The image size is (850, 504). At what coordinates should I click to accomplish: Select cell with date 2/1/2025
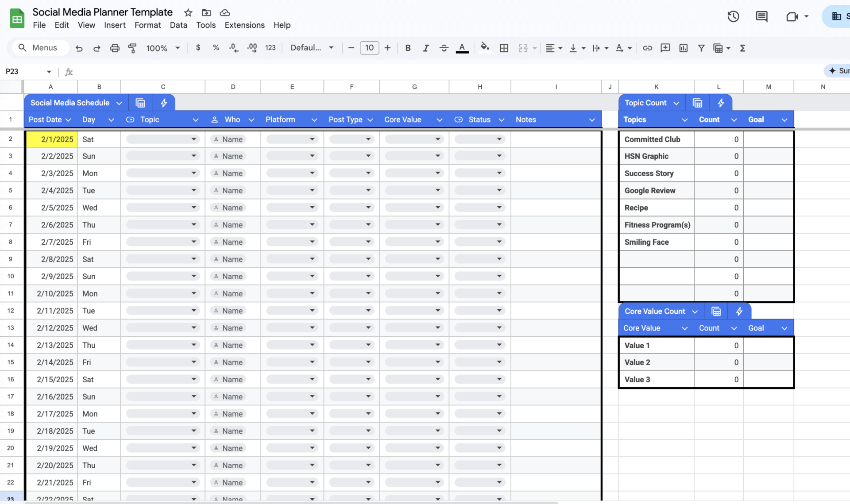click(x=51, y=139)
